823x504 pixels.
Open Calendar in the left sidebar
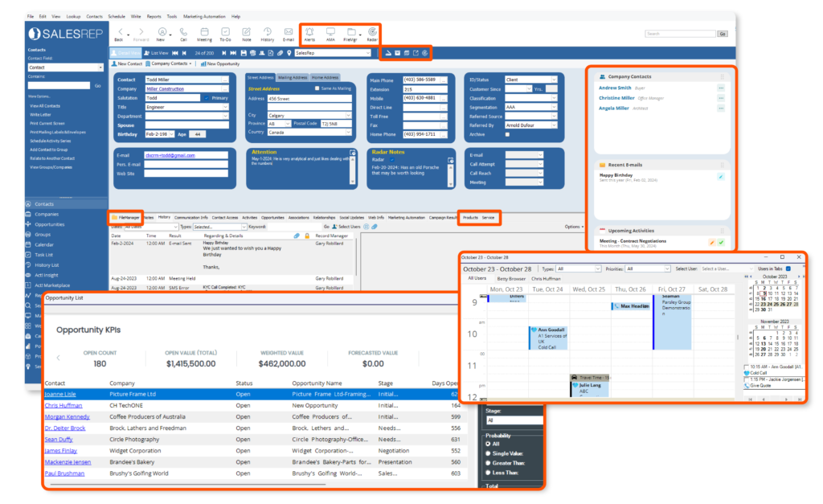pos(44,244)
